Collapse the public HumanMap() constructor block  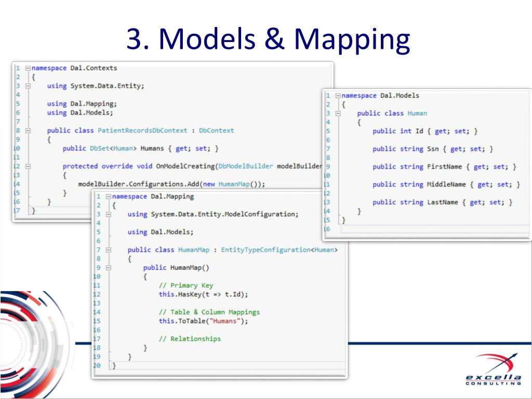coord(109,268)
